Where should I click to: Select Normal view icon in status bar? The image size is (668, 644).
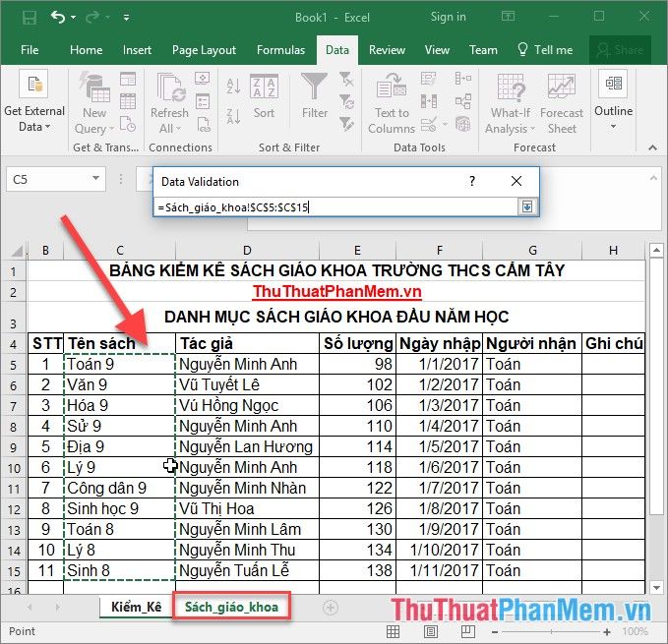pyautogui.click(x=393, y=631)
